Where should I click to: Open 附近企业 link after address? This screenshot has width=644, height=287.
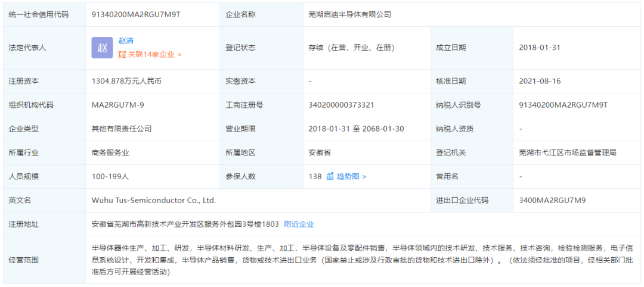click(x=299, y=224)
